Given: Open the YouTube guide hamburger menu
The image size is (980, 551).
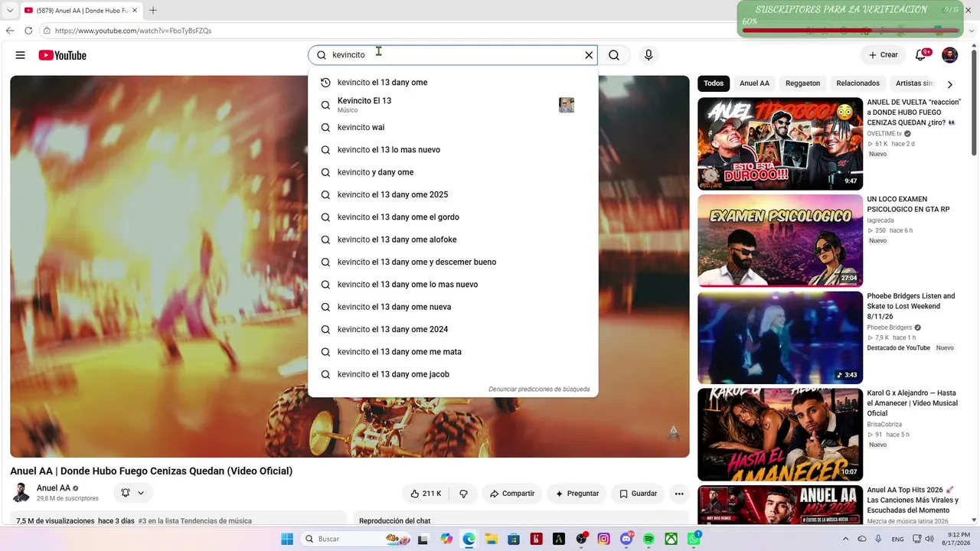Looking at the screenshot, I should coord(21,55).
